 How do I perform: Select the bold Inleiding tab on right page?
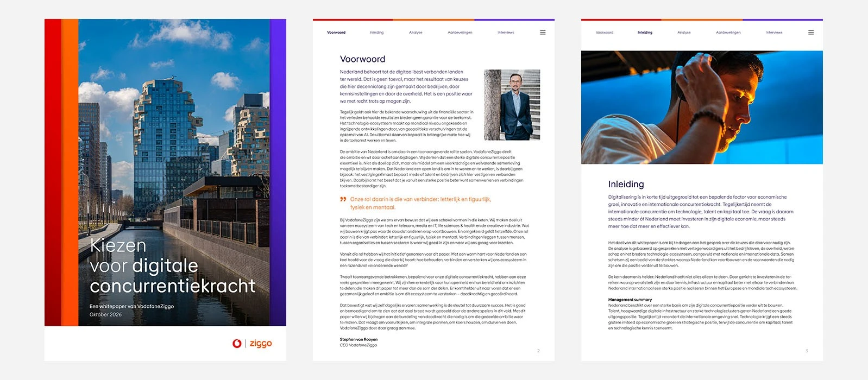645,33
